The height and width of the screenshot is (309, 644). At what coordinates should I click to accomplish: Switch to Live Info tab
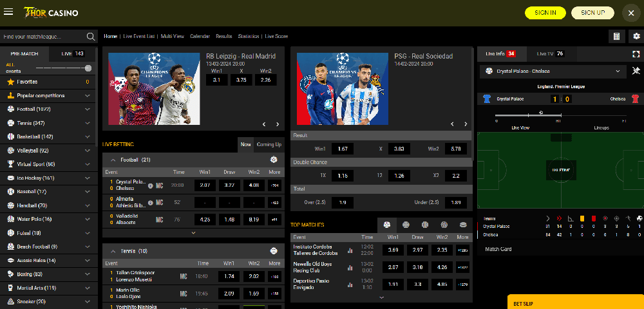(x=500, y=54)
